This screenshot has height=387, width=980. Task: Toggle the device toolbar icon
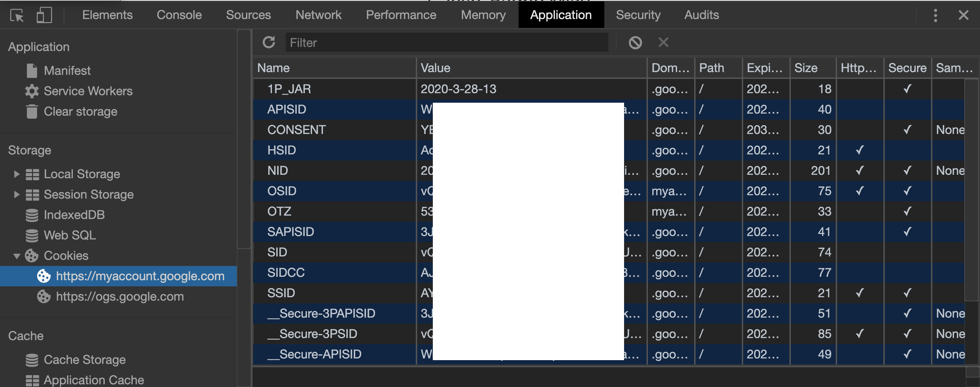pos(44,15)
